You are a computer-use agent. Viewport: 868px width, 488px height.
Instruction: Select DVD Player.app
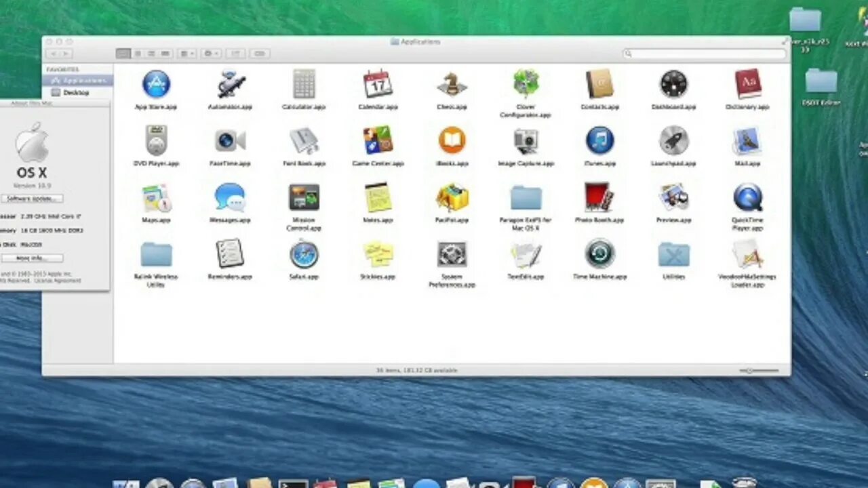click(x=156, y=141)
